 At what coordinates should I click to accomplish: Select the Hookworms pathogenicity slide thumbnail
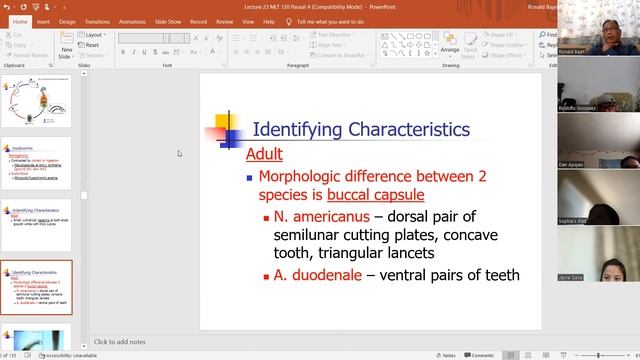click(x=36, y=163)
